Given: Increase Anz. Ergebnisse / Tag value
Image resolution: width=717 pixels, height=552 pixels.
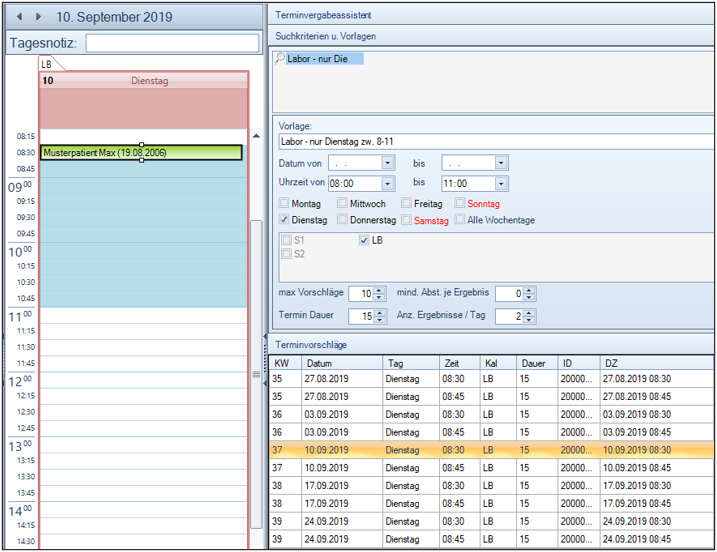Looking at the screenshot, I should coord(529,313).
